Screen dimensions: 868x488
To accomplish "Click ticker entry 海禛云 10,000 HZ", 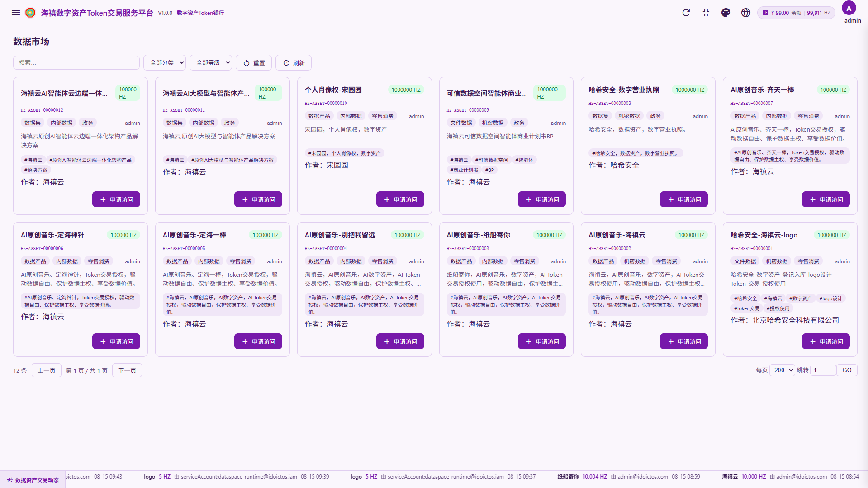I will (x=790, y=477).
